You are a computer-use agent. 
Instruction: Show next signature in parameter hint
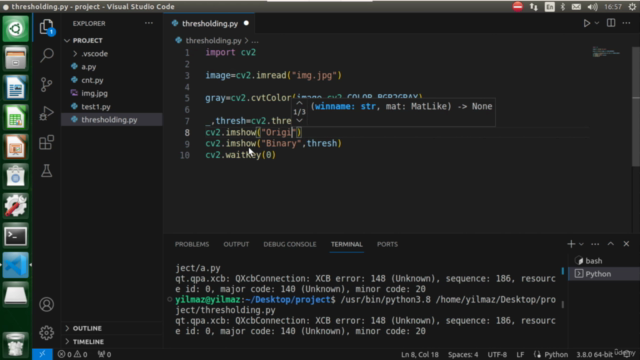coord(299,120)
